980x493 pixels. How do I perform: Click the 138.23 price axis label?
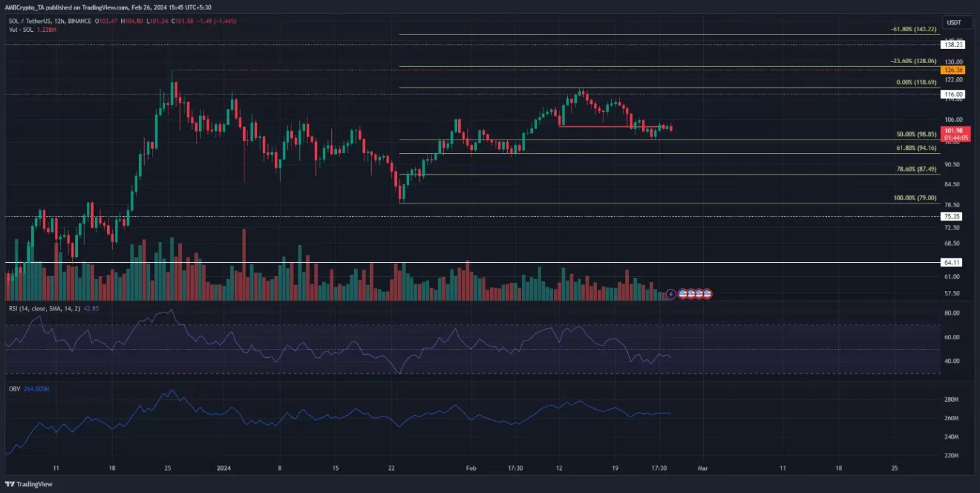pyautogui.click(x=953, y=45)
